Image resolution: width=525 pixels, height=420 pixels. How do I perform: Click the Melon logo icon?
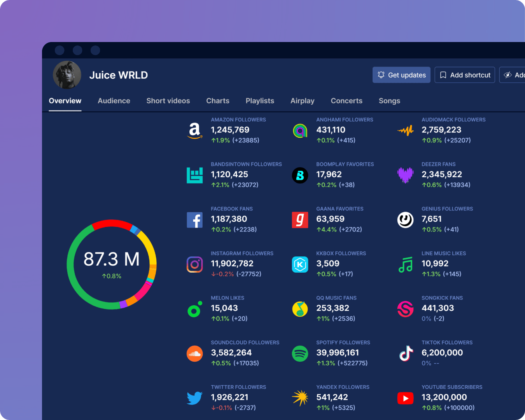click(x=195, y=309)
